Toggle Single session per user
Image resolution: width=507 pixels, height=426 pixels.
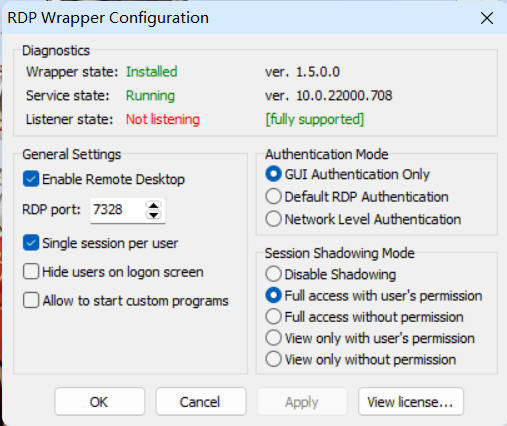[x=31, y=243]
